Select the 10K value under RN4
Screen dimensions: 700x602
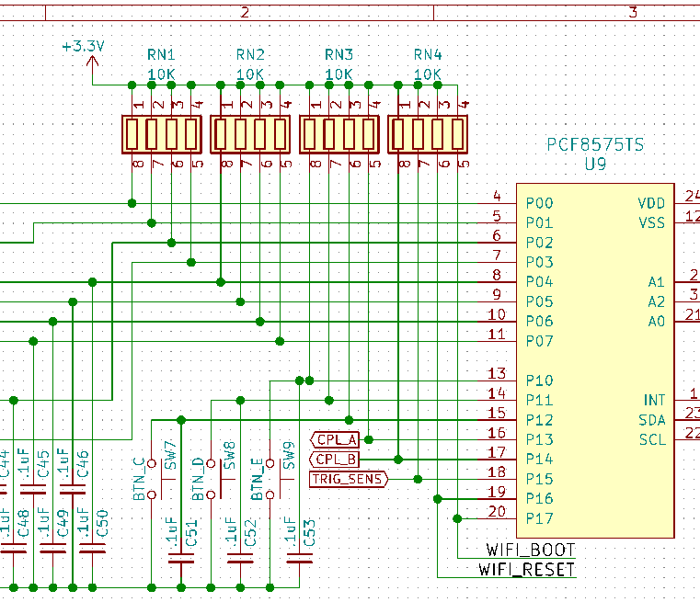tap(428, 74)
